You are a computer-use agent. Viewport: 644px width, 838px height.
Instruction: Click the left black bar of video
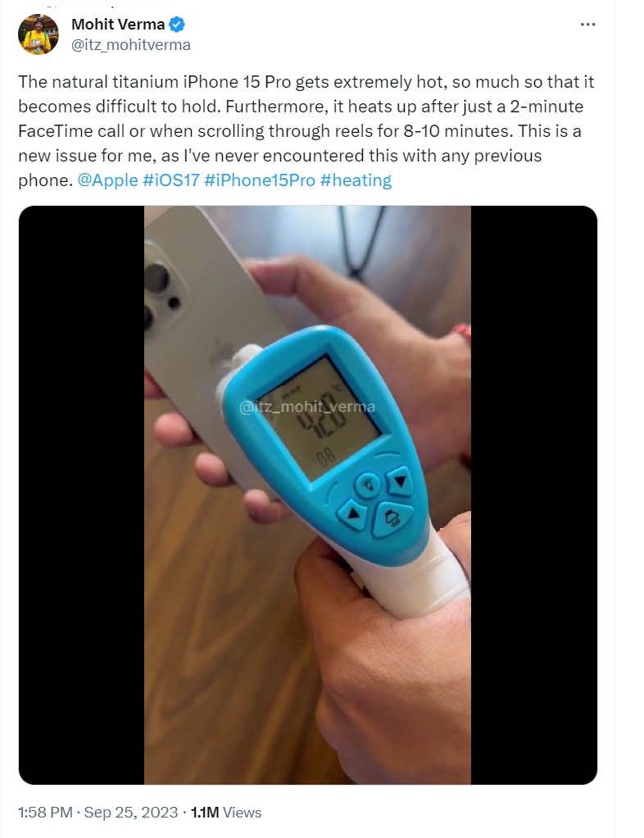click(x=81, y=495)
